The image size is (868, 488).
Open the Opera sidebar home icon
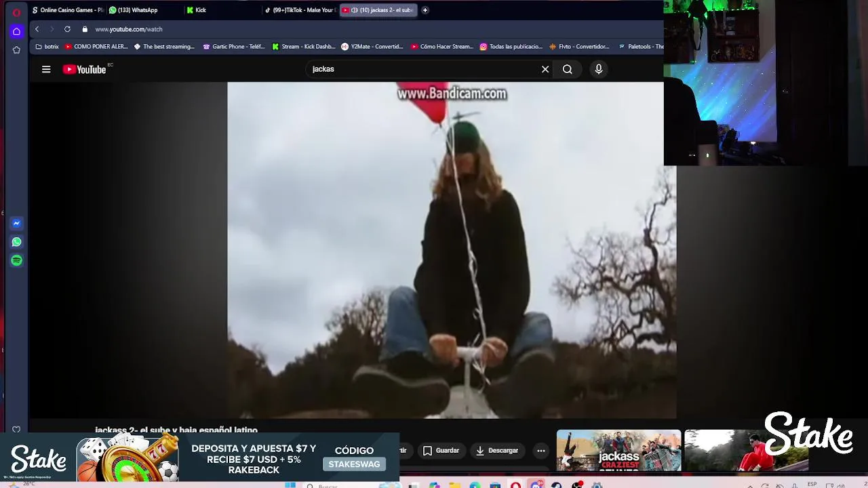pyautogui.click(x=16, y=31)
